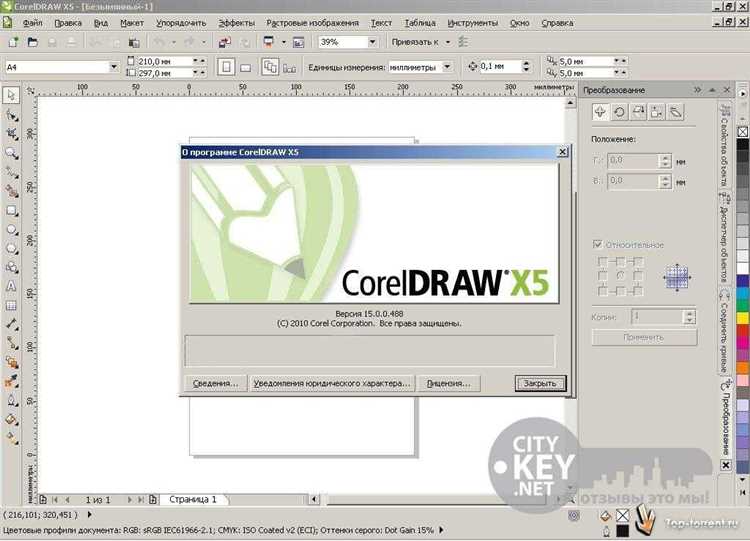This screenshot has width=750, height=541.
Task: Select the Zoom magnifier tool in toolbox
Action: [x=11, y=153]
